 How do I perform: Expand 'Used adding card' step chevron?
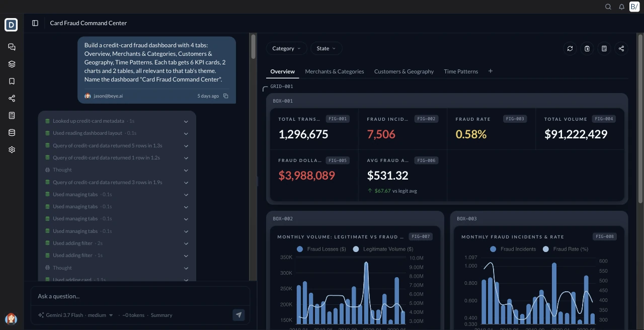[x=186, y=279]
